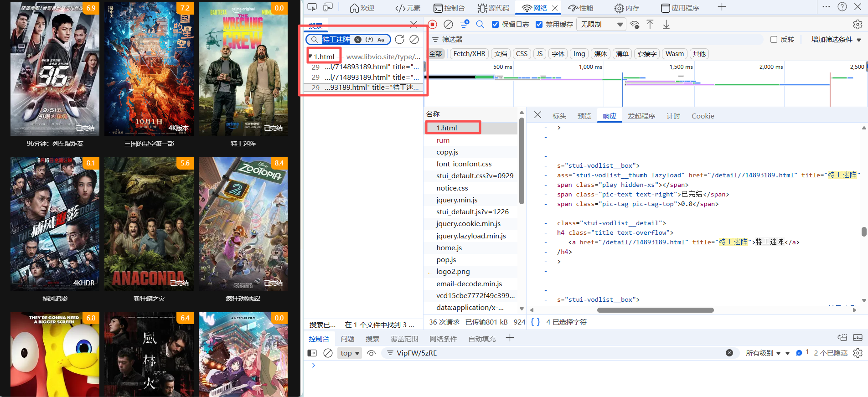Viewport: 868px width, 397px height.
Task: Collapse the 1.html search result group
Action: (x=310, y=57)
